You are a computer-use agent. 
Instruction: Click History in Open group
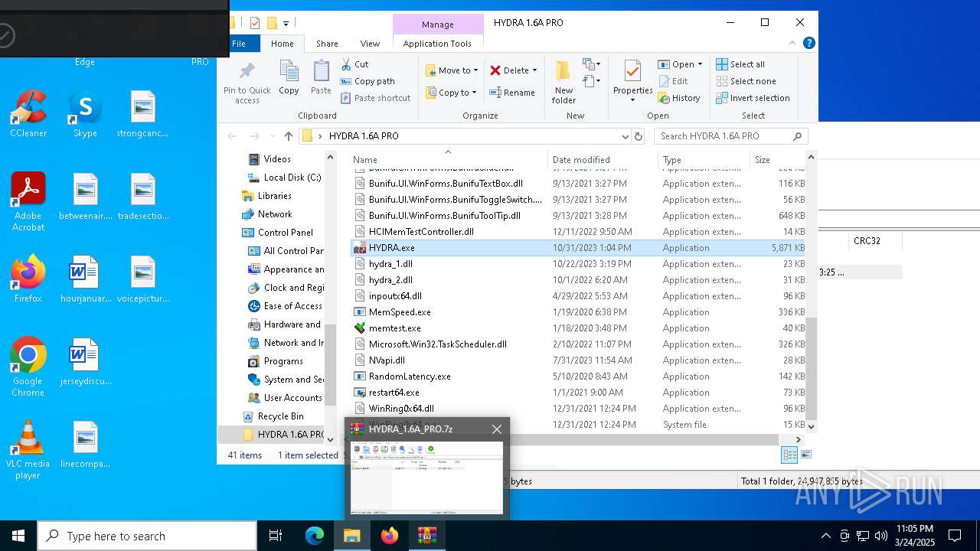point(679,98)
